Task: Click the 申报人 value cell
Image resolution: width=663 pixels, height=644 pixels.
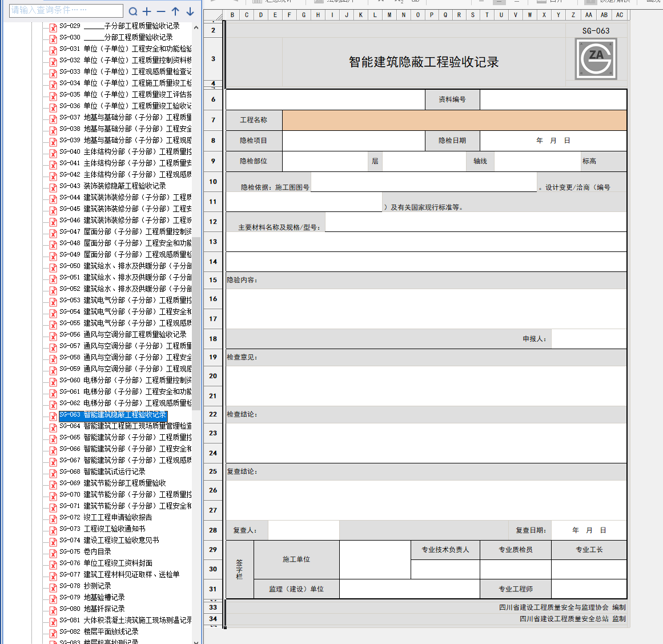Action: [x=589, y=339]
